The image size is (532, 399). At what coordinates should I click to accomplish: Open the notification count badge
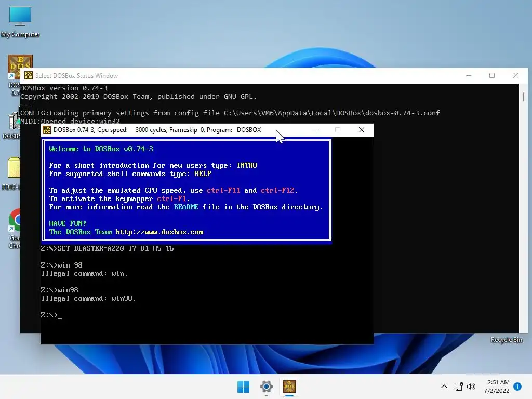pos(517,386)
